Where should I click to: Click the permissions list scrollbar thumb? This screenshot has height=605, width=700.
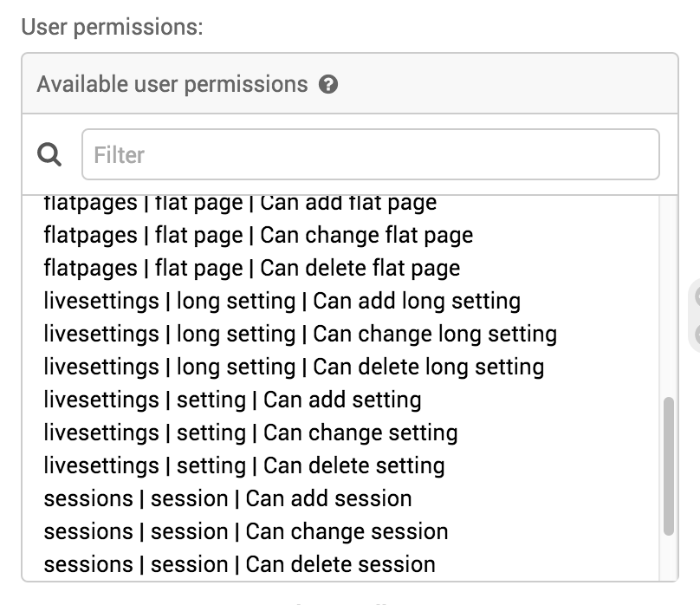click(x=668, y=466)
